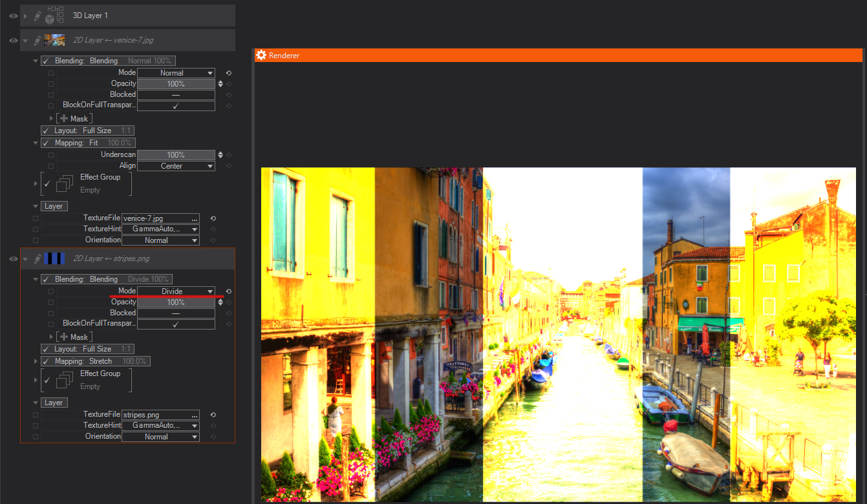Toggle visibility of stripes.png 2D layer

tap(13, 258)
